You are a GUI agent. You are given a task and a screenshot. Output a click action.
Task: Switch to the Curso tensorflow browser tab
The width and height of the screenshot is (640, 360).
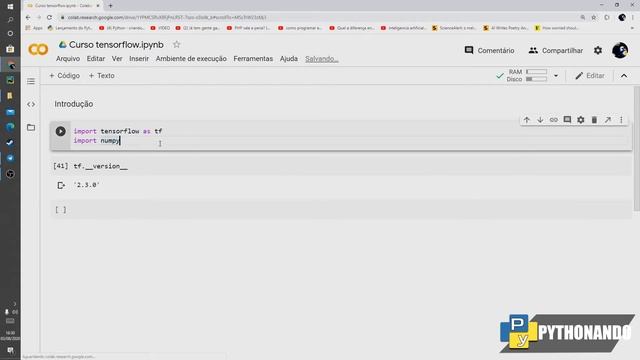coord(63,6)
